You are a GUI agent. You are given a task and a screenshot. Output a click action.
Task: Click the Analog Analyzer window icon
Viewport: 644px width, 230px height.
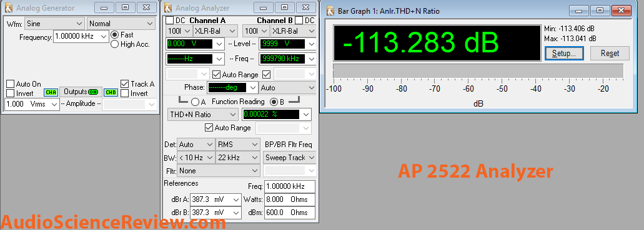click(x=167, y=8)
